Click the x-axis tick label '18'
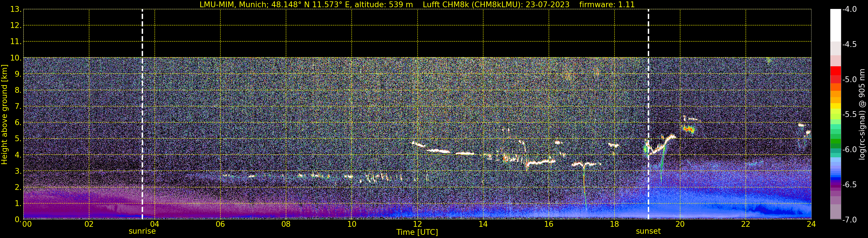This screenshot has height=238, width=868. 615,224
